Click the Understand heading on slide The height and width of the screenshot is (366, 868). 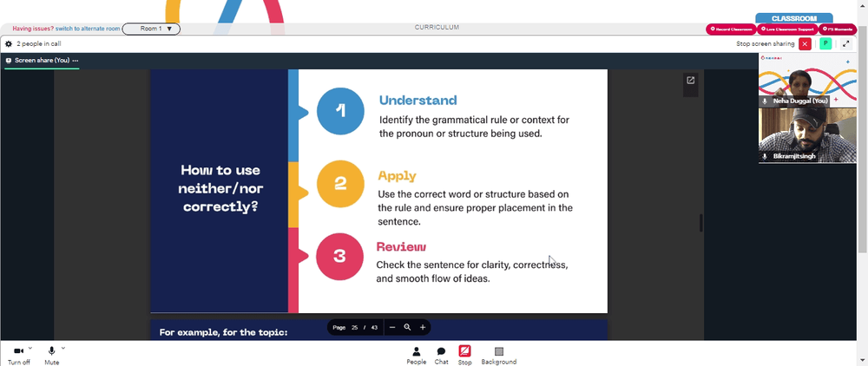point(418,100)
